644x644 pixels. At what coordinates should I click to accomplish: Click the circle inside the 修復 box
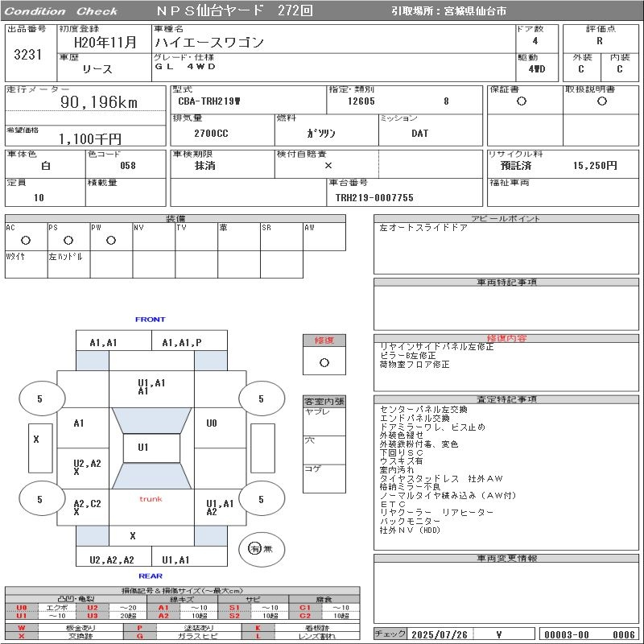pyautogui.click(x=323, y=362)
